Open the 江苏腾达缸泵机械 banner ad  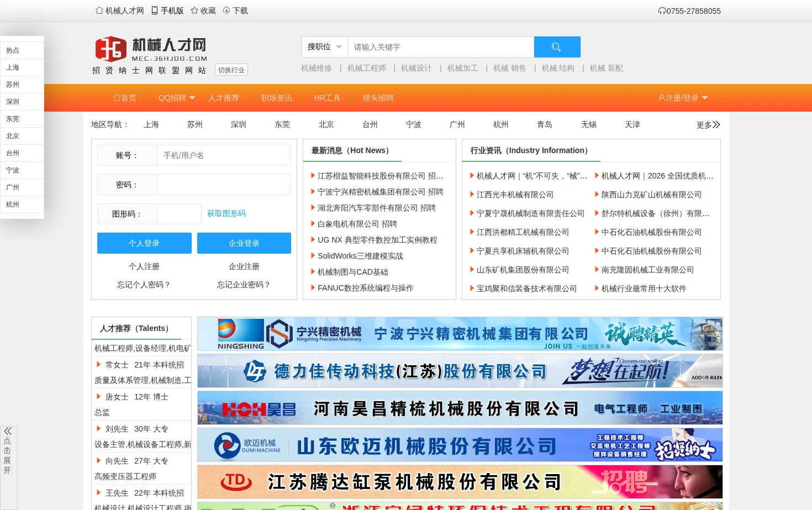(460, 482)
